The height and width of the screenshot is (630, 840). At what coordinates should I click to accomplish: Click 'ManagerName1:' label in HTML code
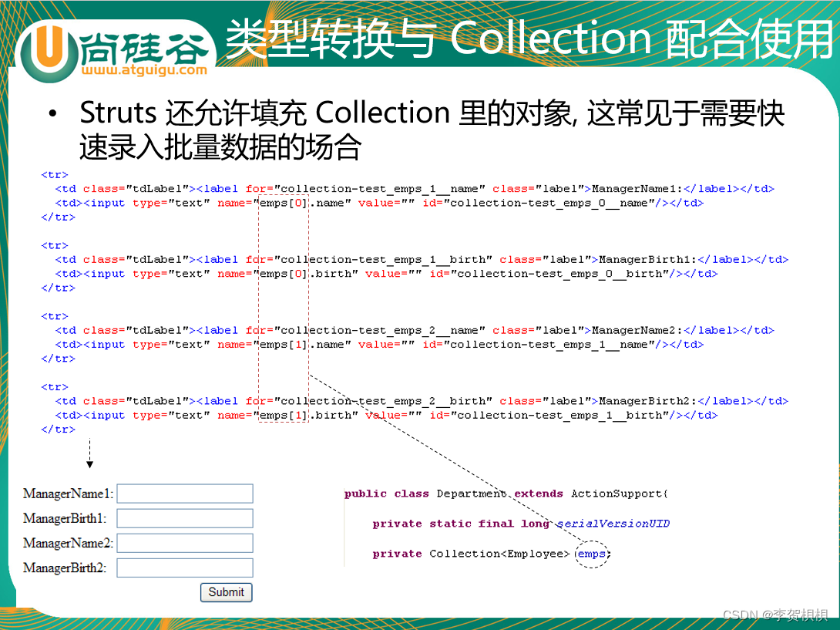pyautogui.click(x=637, y=189)
